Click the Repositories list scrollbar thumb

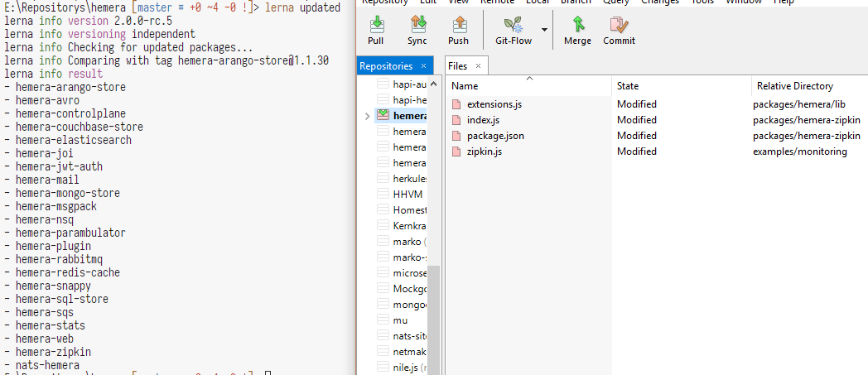[x=433, y=320]
